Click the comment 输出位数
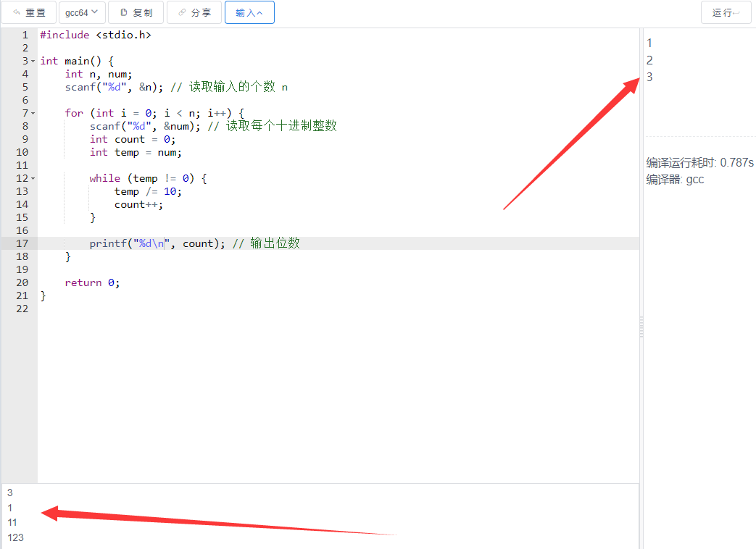Image resolution: width=756 pixels, height=549 pixels. click(x=266, y=243)
